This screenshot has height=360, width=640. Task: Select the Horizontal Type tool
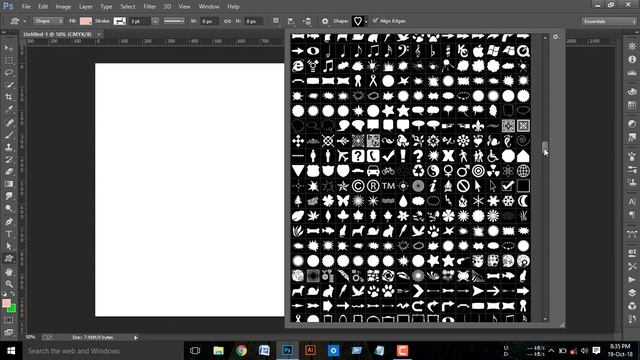pos(9,234)
